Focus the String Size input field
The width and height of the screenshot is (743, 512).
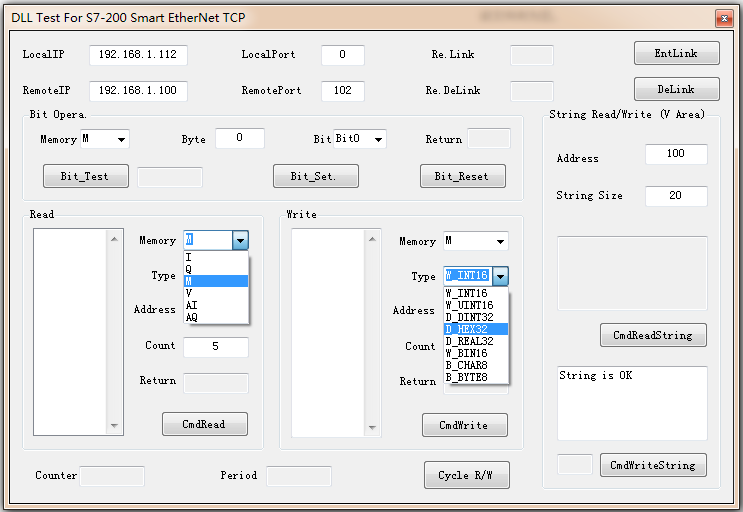[x=676, y=196]
